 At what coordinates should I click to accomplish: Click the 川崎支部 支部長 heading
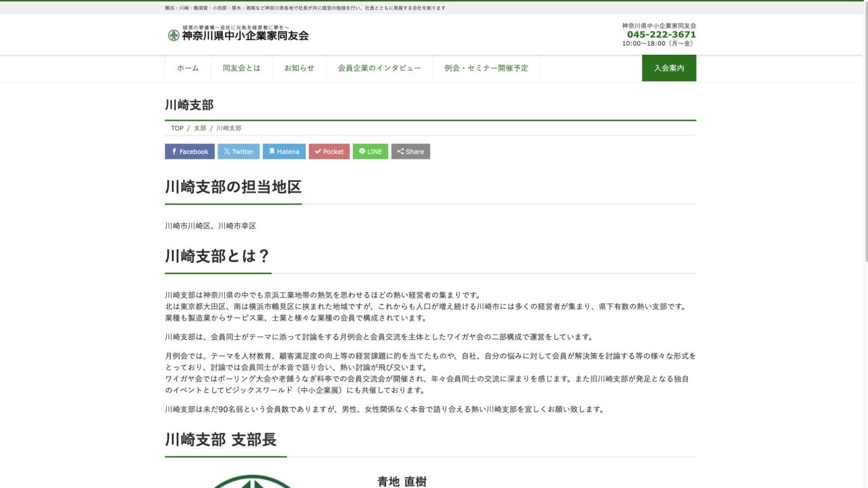coord(221,440)
